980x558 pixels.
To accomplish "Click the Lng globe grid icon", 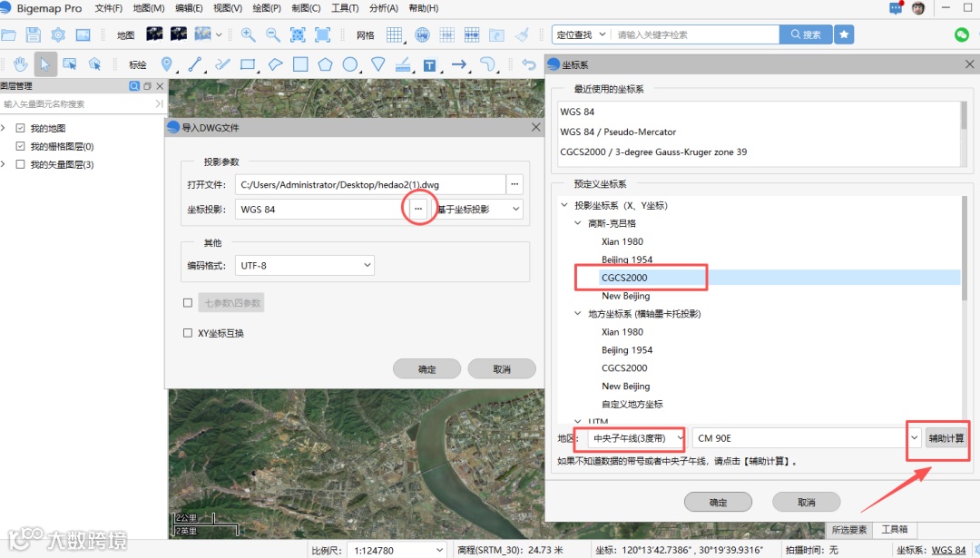I will [423, 35].
